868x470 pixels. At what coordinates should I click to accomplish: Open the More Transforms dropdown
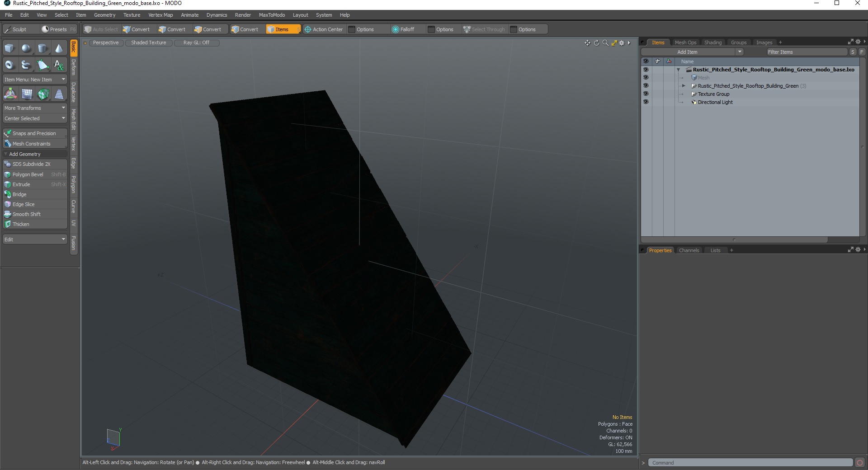(x=35, y=108)
